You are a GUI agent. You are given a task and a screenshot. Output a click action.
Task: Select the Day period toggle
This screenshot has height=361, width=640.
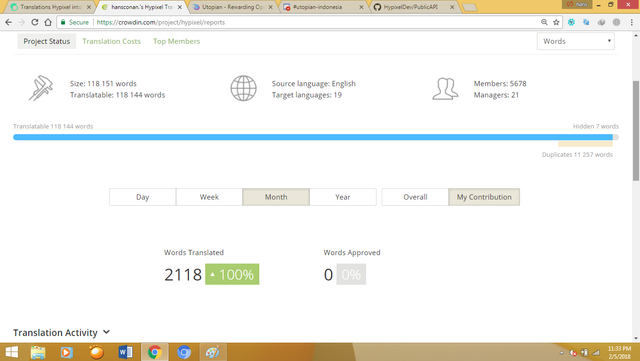coord(142,197)
